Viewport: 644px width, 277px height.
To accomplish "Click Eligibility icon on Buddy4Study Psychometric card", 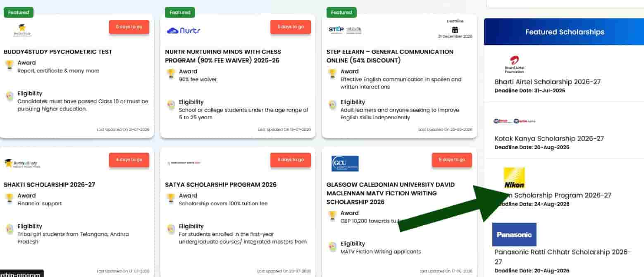I will (x=10, y=96).
